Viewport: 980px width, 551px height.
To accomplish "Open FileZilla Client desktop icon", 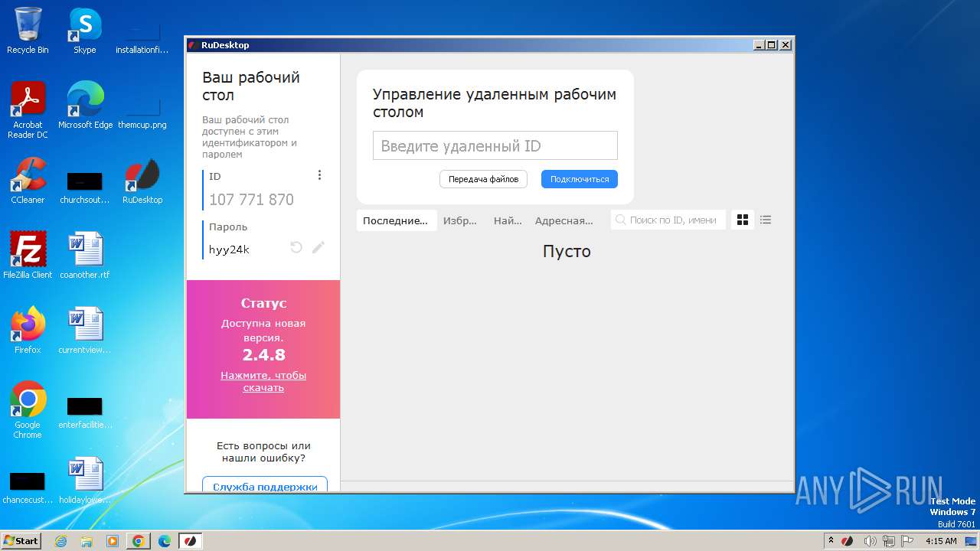I will tap(28, 256).
